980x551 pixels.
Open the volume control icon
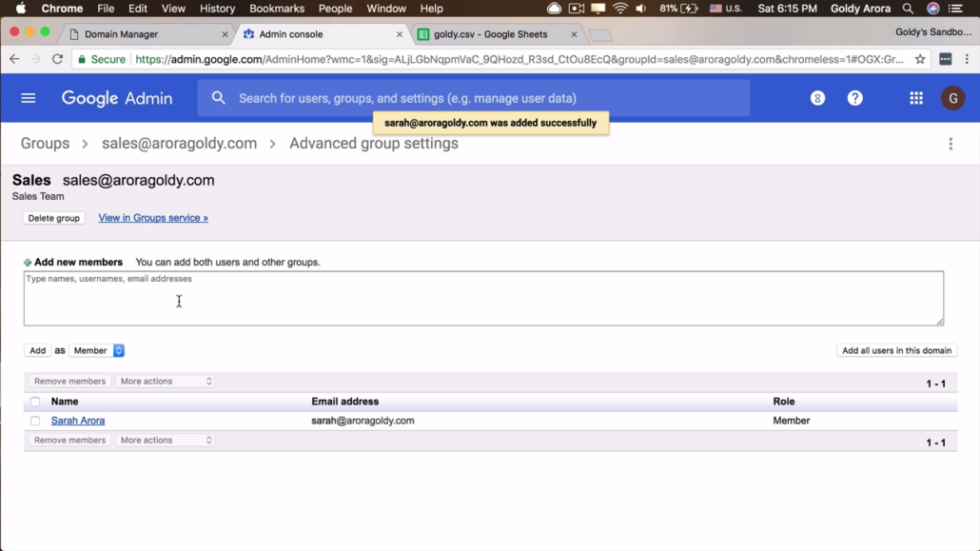[641, 9]
